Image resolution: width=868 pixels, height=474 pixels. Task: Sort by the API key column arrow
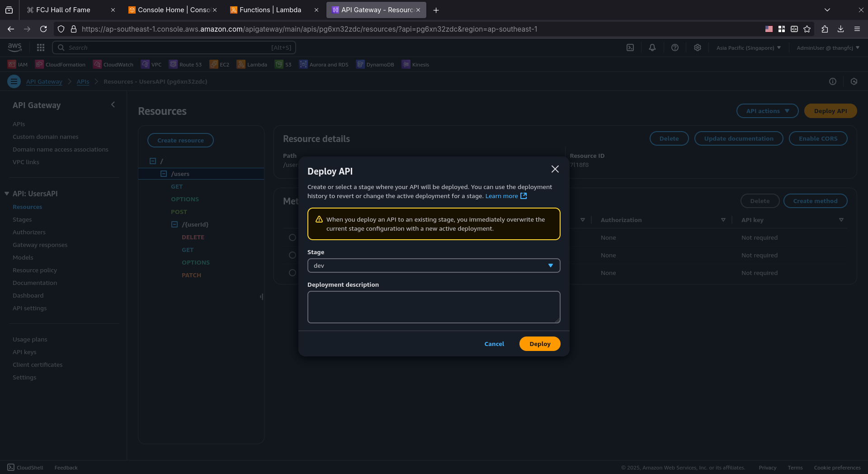point(841,220)
